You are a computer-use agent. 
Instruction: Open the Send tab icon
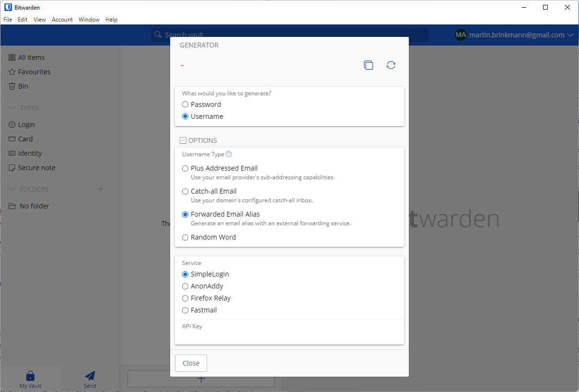[x=90, y=379]
